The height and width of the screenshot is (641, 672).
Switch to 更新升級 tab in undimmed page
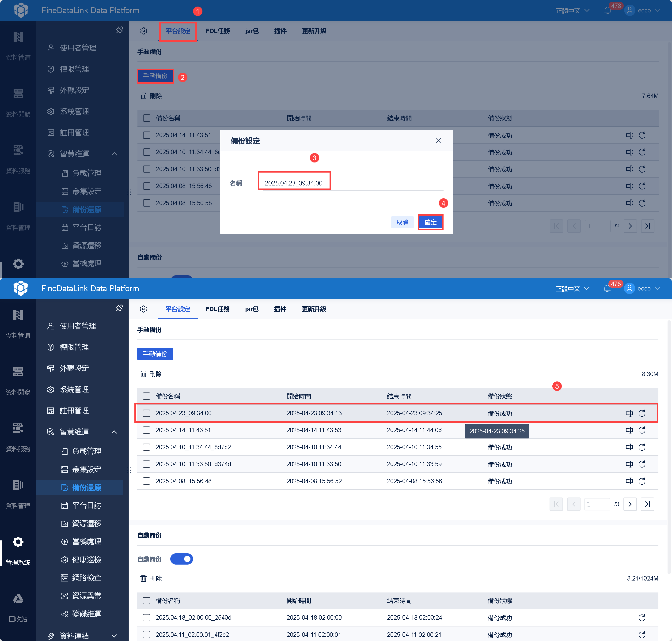pyautogui.click(x=314, y=309)
